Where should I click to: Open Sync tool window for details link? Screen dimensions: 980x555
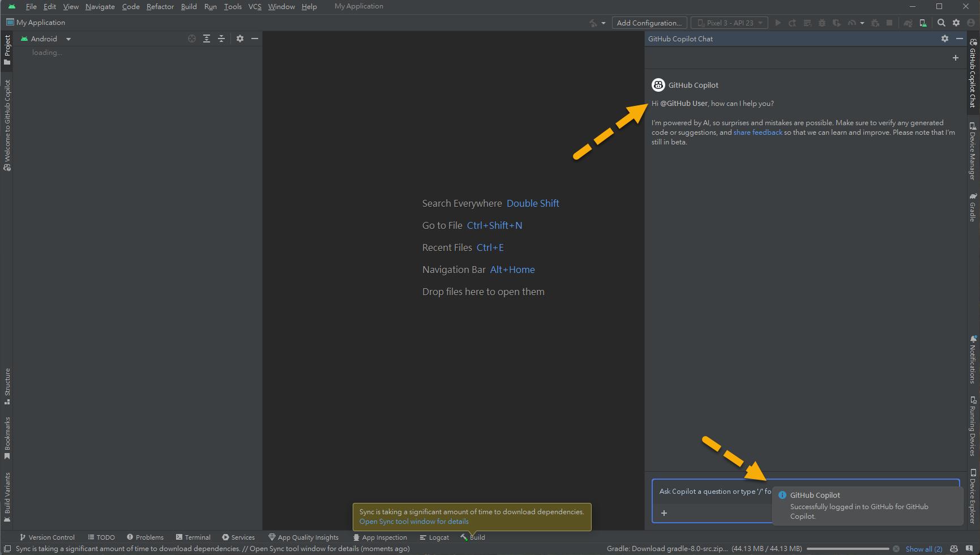[414, 522]
